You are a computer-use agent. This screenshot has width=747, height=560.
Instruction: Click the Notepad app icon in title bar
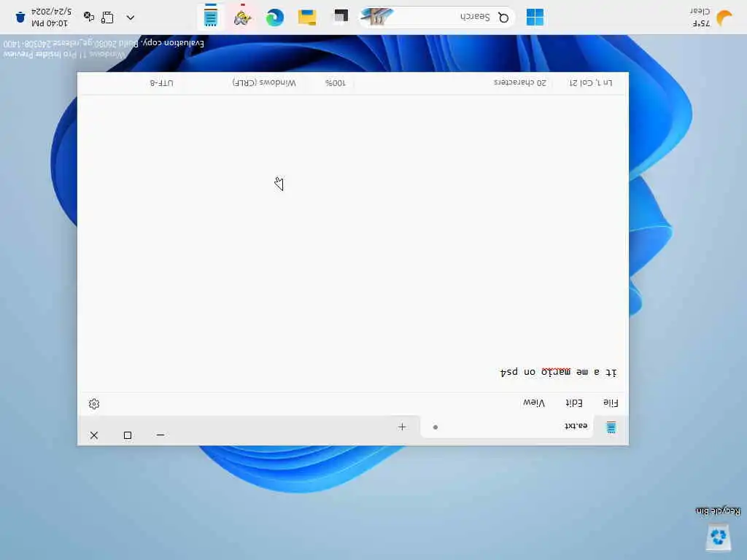click(x=611, y=427)
